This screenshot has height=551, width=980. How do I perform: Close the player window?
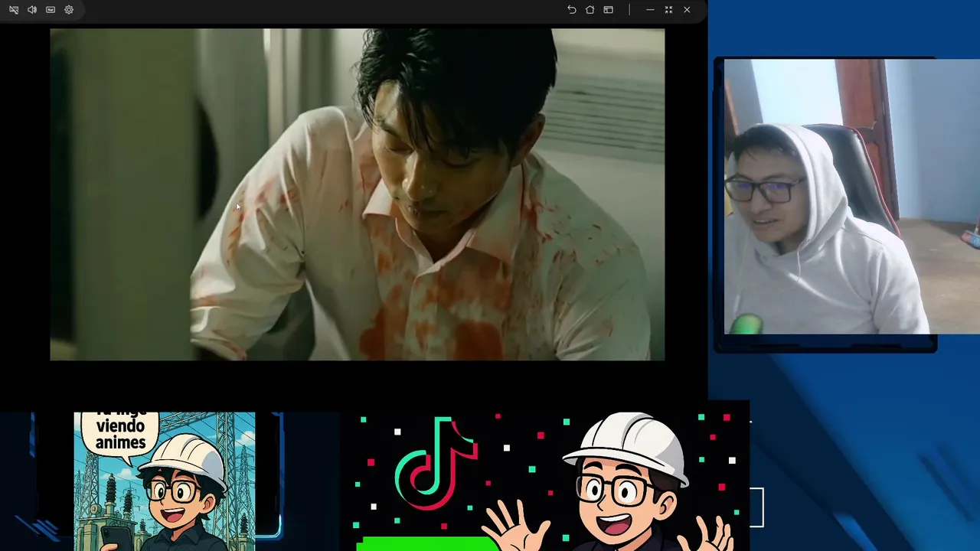click(x=687, y=10)
